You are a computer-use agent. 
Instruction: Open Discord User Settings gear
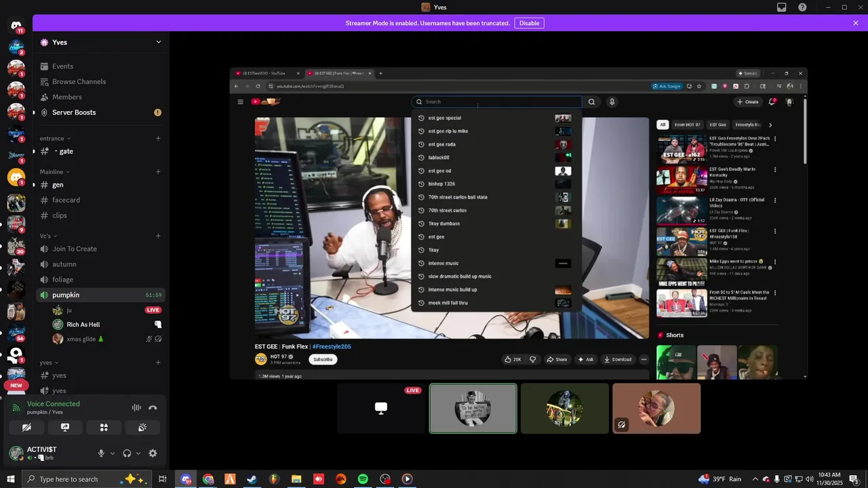[153, 453]
